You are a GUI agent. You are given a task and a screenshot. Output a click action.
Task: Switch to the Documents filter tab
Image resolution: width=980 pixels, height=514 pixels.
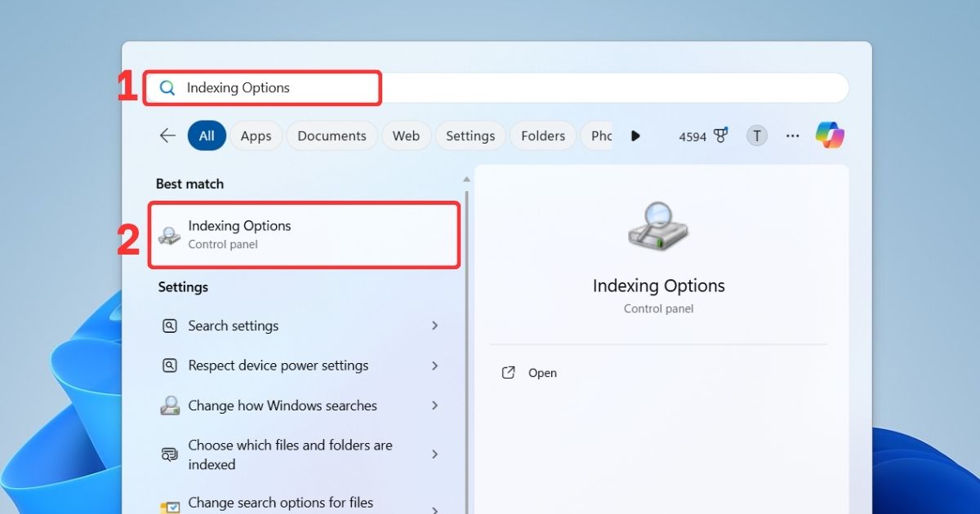[x=332, y=135]
